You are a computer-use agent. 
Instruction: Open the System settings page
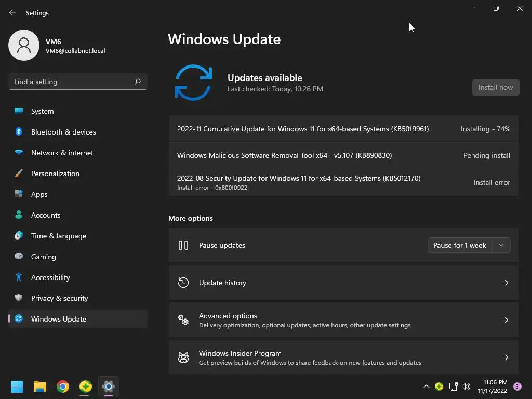78,111
